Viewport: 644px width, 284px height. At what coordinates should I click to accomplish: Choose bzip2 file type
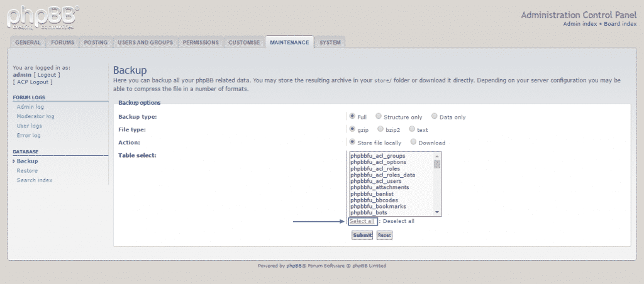pos(380,129)
